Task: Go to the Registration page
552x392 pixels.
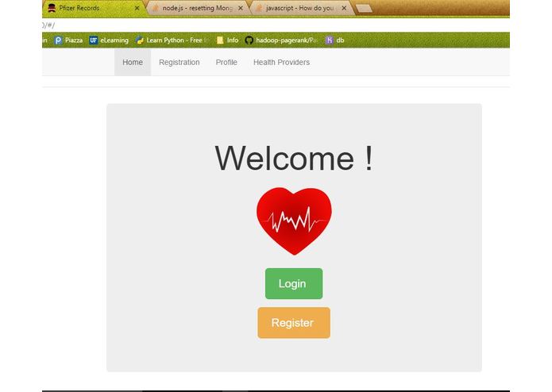Action: click(179, 62)
